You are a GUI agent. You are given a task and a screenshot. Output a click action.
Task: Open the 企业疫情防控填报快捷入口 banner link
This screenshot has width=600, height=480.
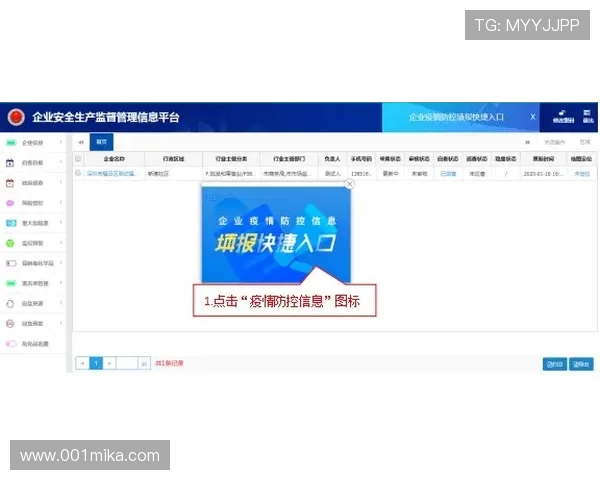pos(456,117)
